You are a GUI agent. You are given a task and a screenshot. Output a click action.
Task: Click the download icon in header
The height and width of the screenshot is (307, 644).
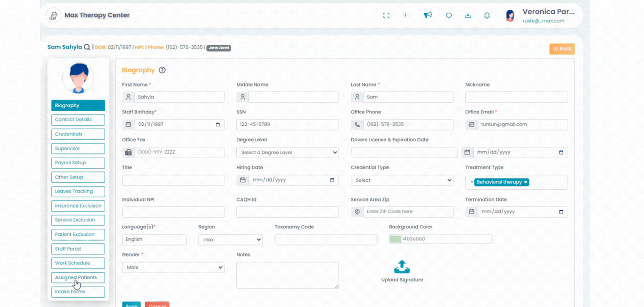point(468,15)
